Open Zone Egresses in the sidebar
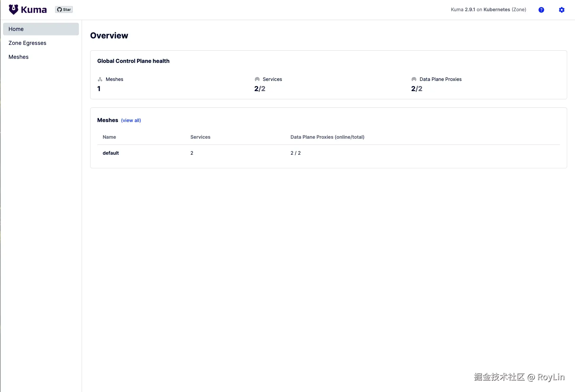Image resolution: width=575 pixels, height=392 pixels. pyautogui.click(x=27, y=43)
